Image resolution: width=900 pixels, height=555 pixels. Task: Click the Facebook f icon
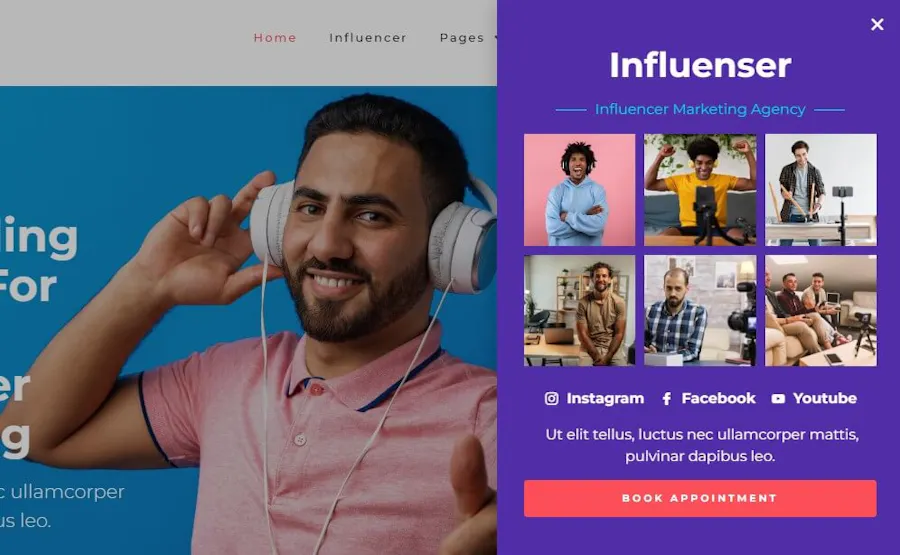click(666, 398)
